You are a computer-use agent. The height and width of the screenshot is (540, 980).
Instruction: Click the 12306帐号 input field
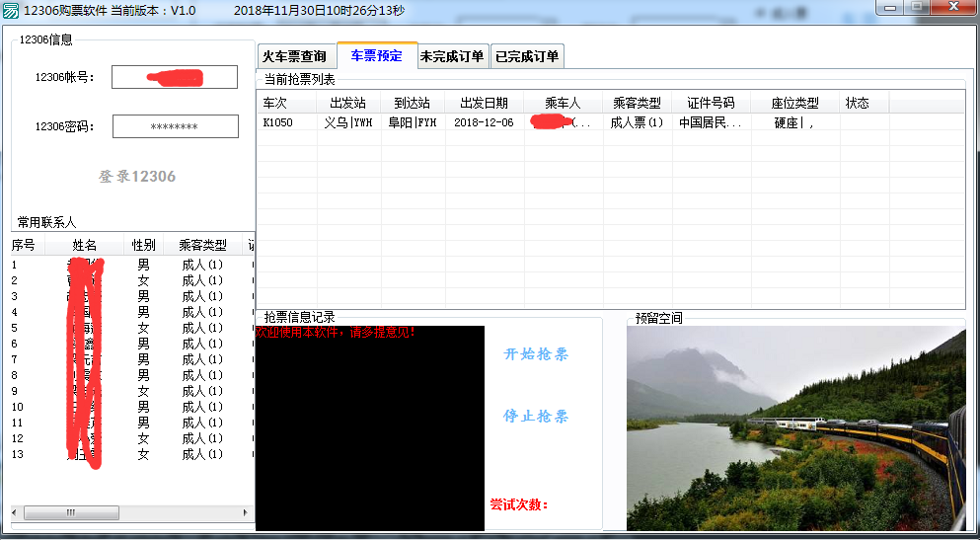point(175,78)
